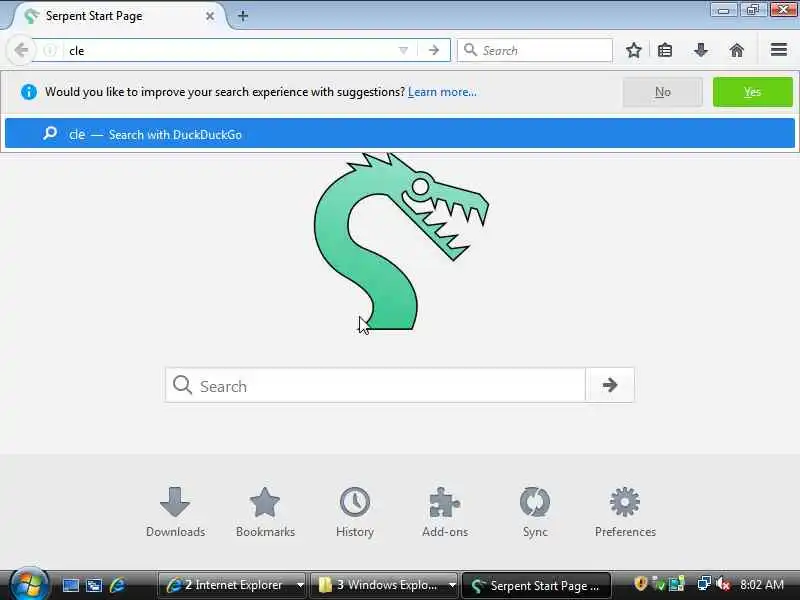Click the green Yes button
800x600 pixels.
753,92
